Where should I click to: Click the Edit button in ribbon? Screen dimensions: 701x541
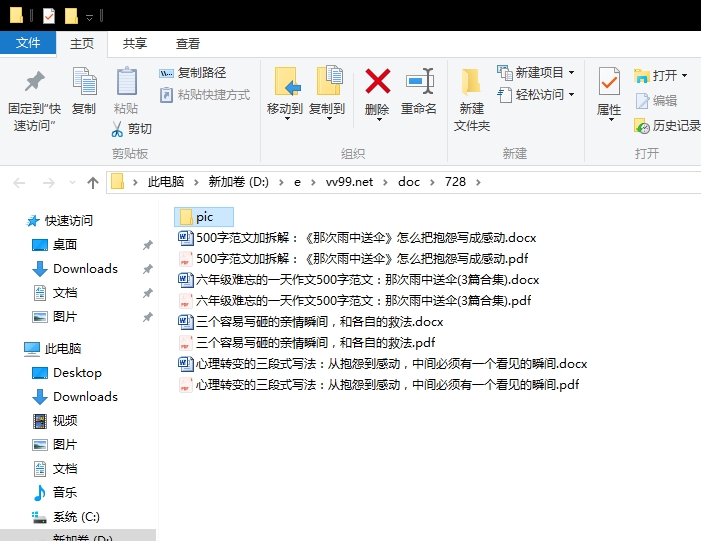coord(656,101)
